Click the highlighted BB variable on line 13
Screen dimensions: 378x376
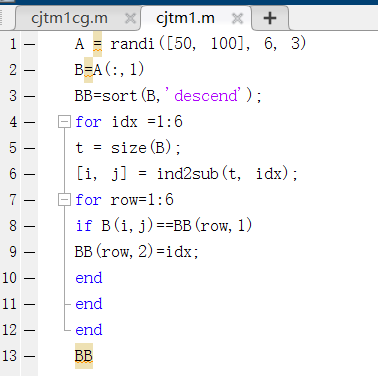tap(84, 356)
